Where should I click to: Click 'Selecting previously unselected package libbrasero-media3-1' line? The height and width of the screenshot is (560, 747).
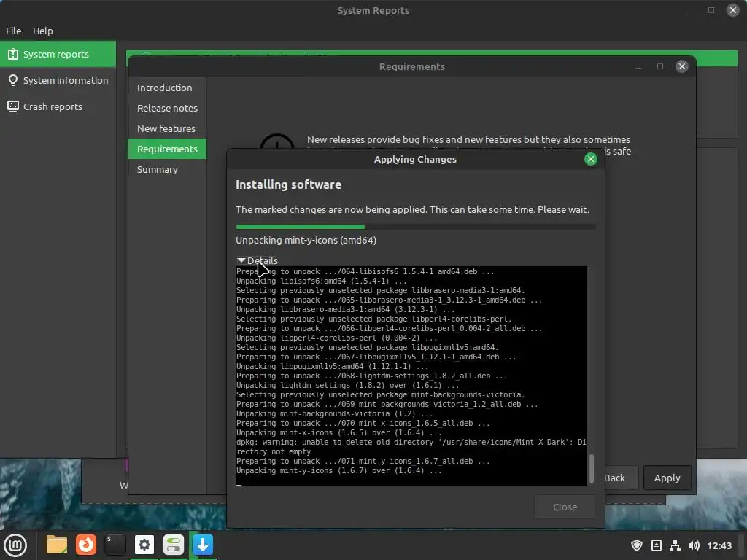(x=380, y=290)
